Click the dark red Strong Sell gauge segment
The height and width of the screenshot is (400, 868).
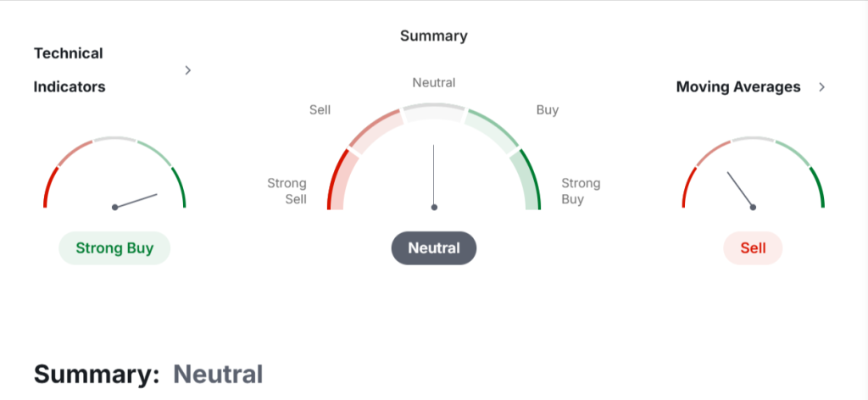(x=335, y=179)
